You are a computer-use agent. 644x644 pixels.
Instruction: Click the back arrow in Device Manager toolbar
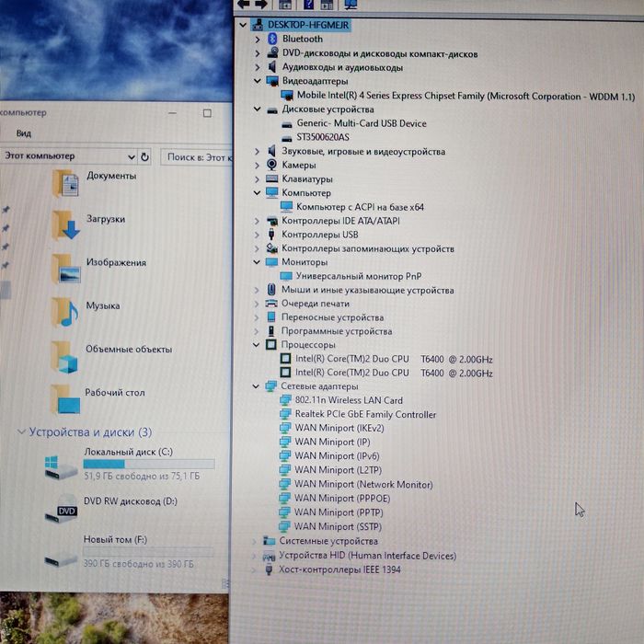(x=243, y=4)
